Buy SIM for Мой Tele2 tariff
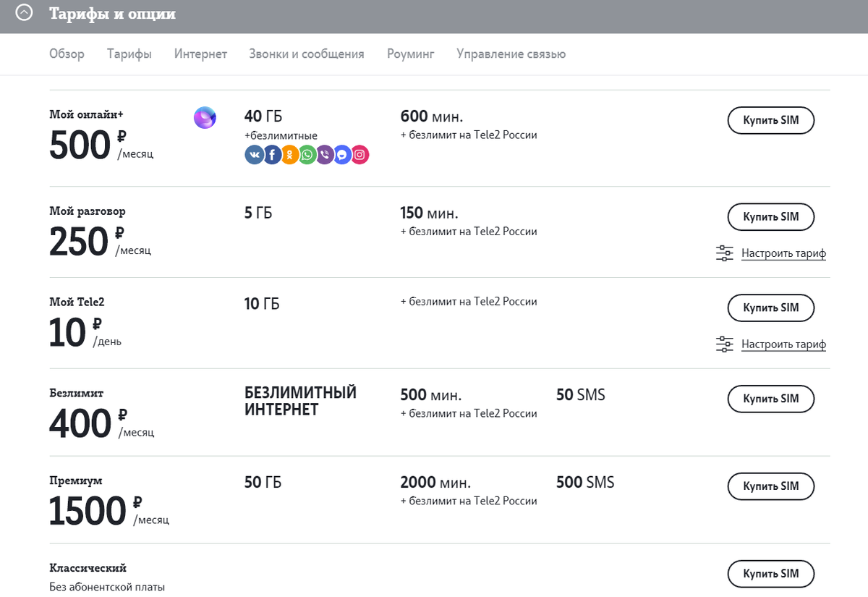 pyautogui.click(x=771, y=308)
